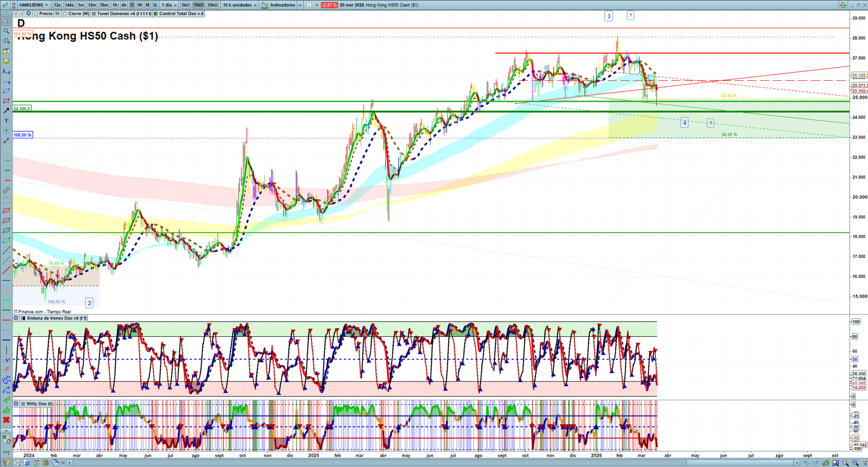
Task: Click the alert bell tool
Action: click(x=6, y=61)
